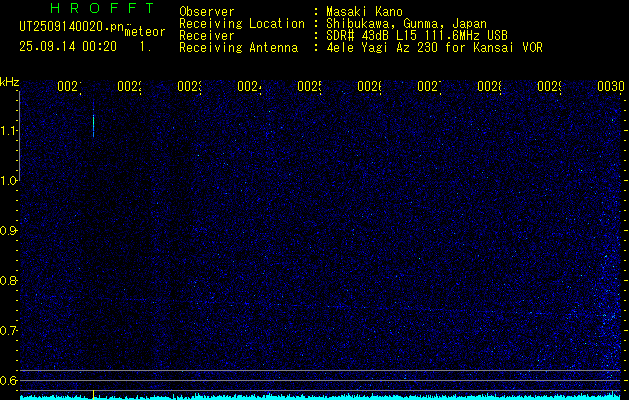Click the yellow marker on the bottom signal strip
The width and height of the screenshot is (629, 400).
(x=93, y=394)
